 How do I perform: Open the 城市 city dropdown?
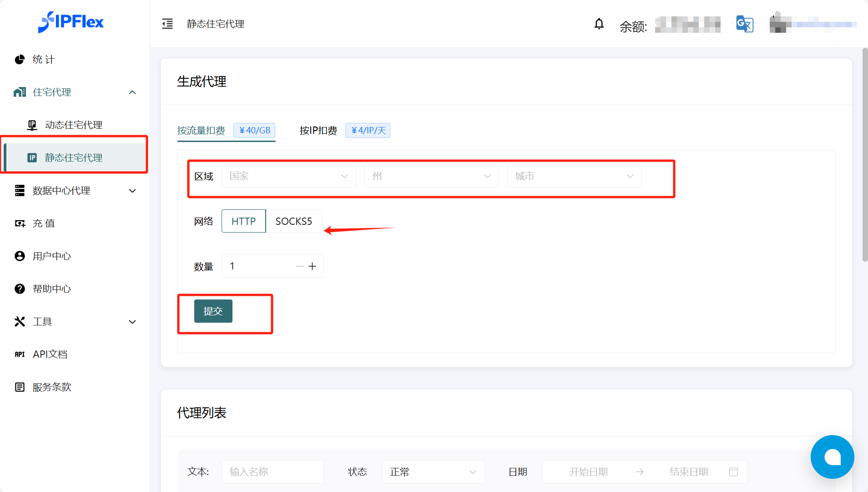click(x=574, y=176)
